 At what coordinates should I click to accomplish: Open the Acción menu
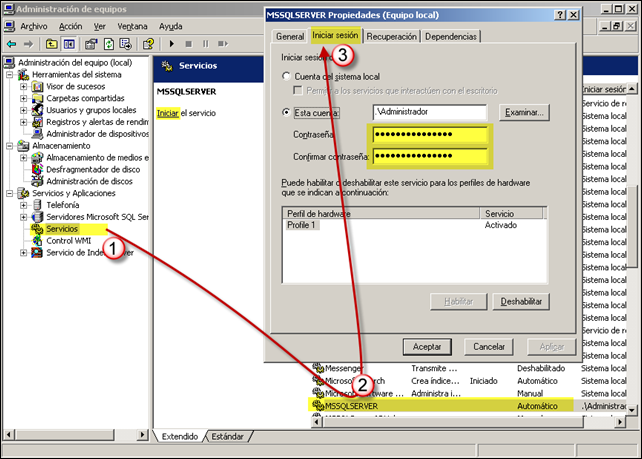(x=70, y=26)
